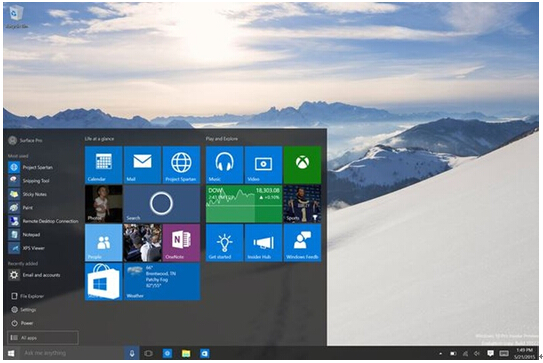Viewport: 543px width, 363px height.
Task: Click the Cortana Search tile
Action: click(x=162, y=204)
